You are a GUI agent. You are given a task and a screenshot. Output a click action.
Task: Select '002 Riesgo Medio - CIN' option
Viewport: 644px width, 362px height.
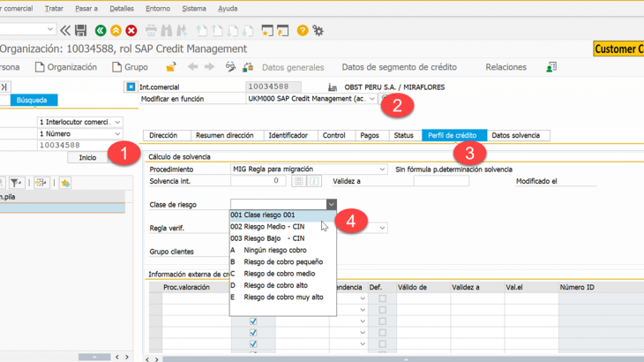[x=282, y=227]
